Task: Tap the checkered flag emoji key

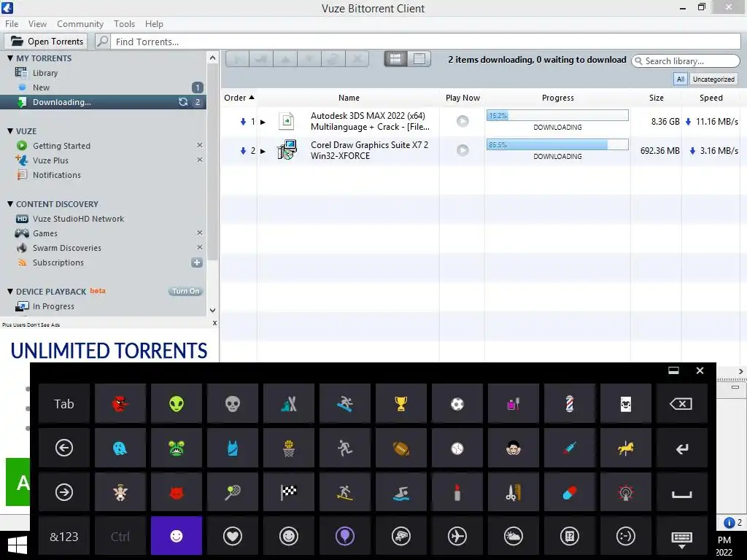Action: 289,492
